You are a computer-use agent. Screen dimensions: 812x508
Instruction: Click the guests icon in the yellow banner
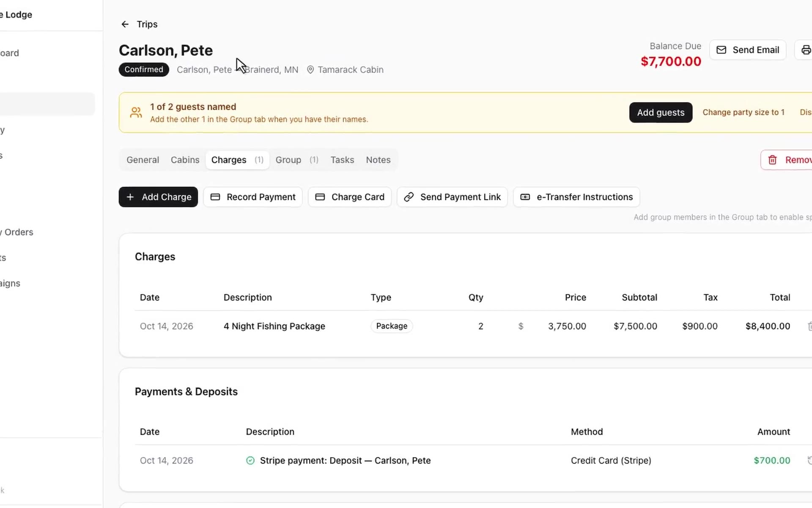tap(136, 113)
